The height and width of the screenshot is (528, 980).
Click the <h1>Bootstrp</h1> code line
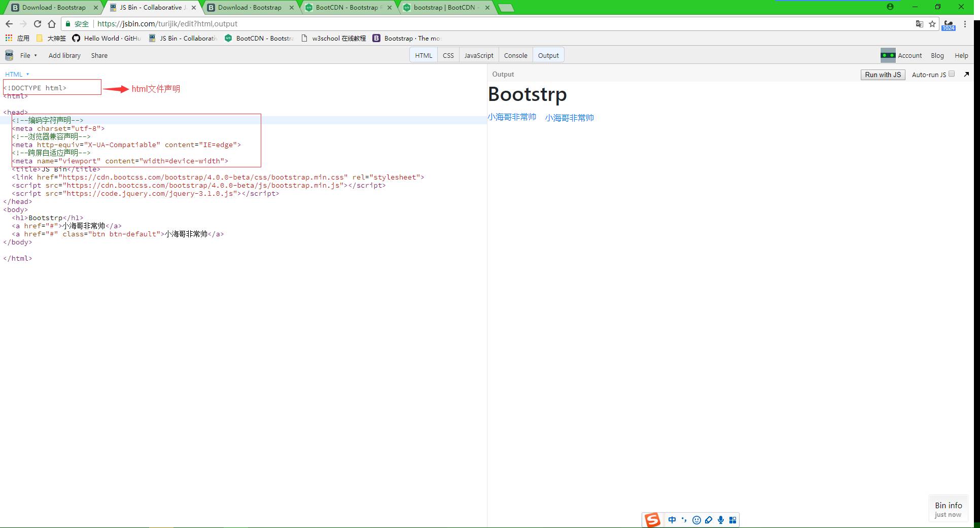(x=48, y=218)
